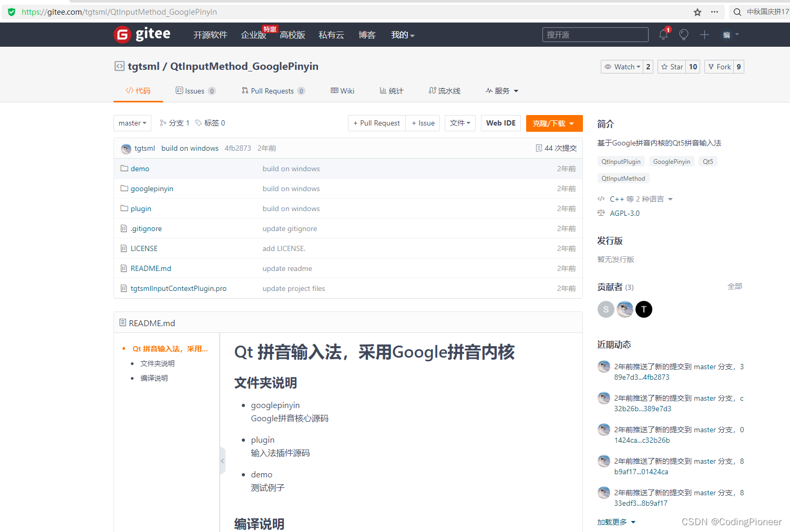Open the demo folder in the file list

tap(140, 168)
